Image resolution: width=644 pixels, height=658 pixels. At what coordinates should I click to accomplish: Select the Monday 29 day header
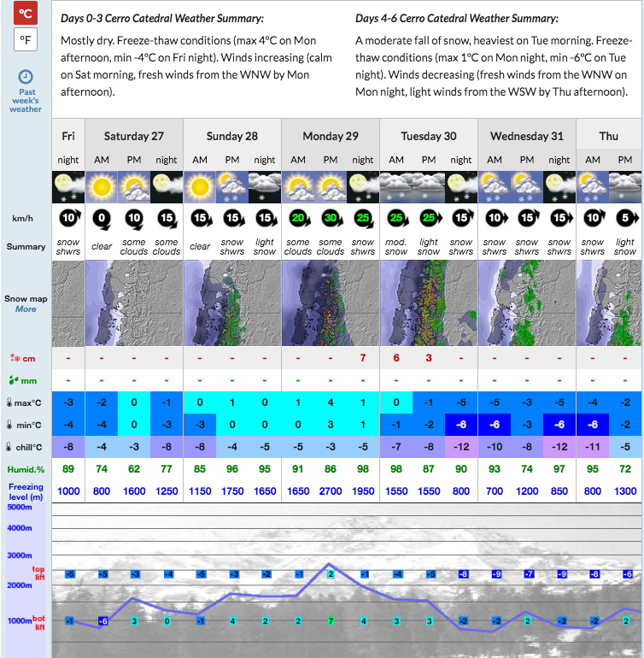pyautogui.click(x=331, y=136)
